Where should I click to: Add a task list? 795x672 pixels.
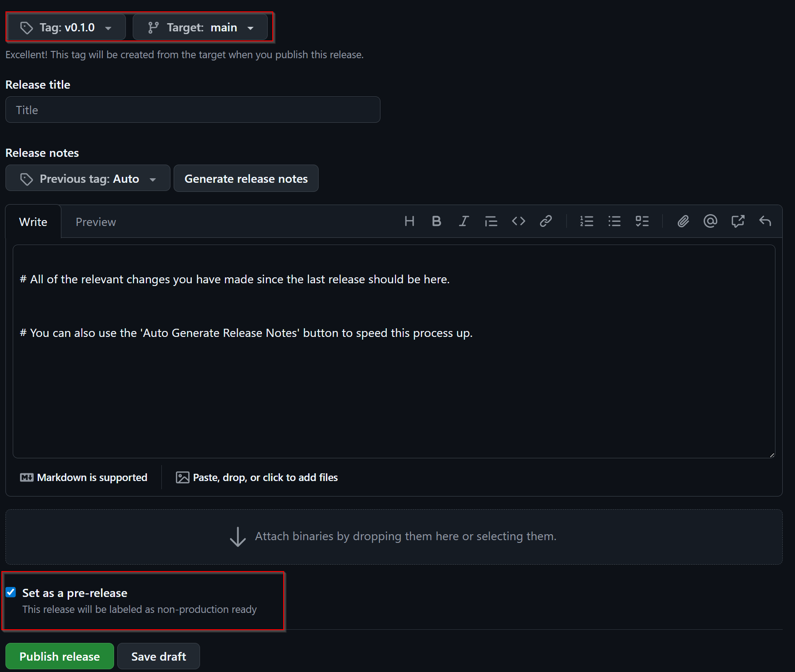coord(642,221)
